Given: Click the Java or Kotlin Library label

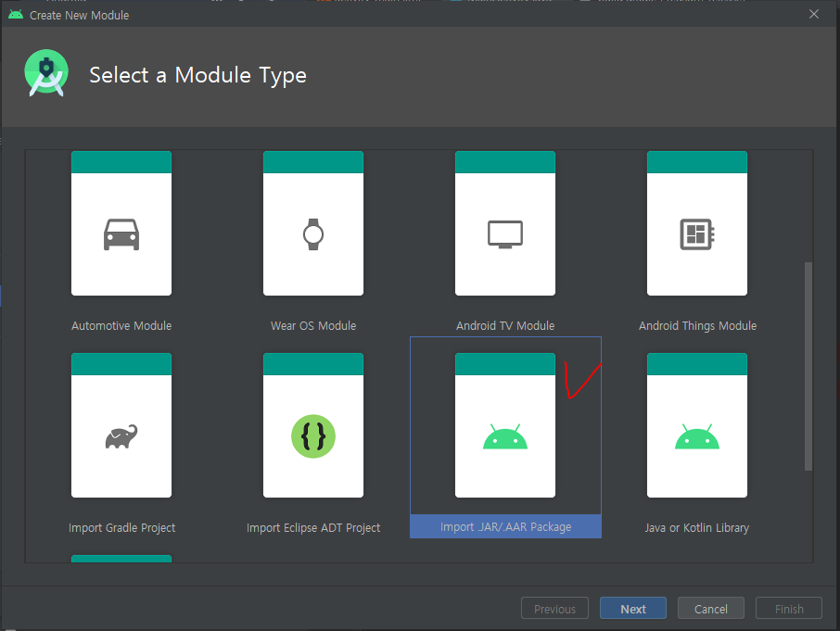Looking at the screenshot, I should [697, 528].
